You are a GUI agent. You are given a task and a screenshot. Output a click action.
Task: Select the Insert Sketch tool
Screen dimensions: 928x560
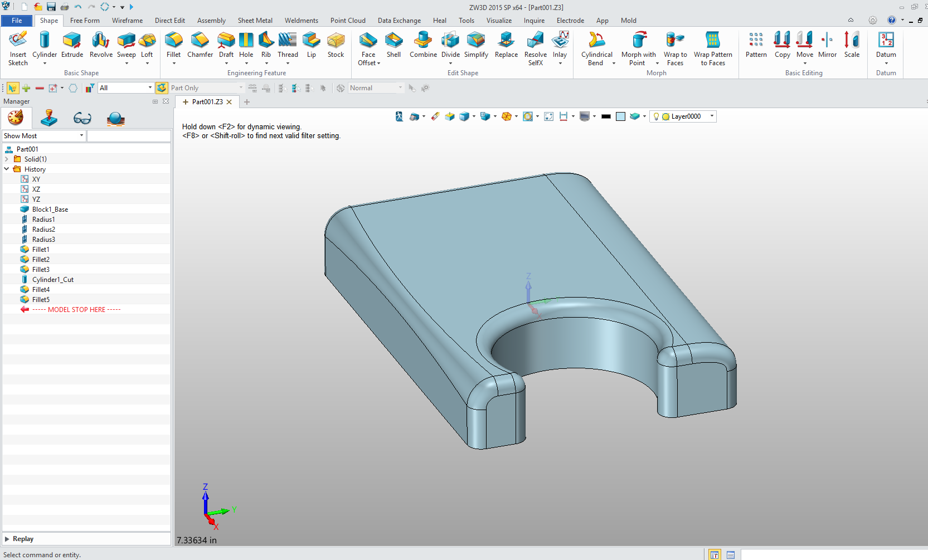pos(18,48)
